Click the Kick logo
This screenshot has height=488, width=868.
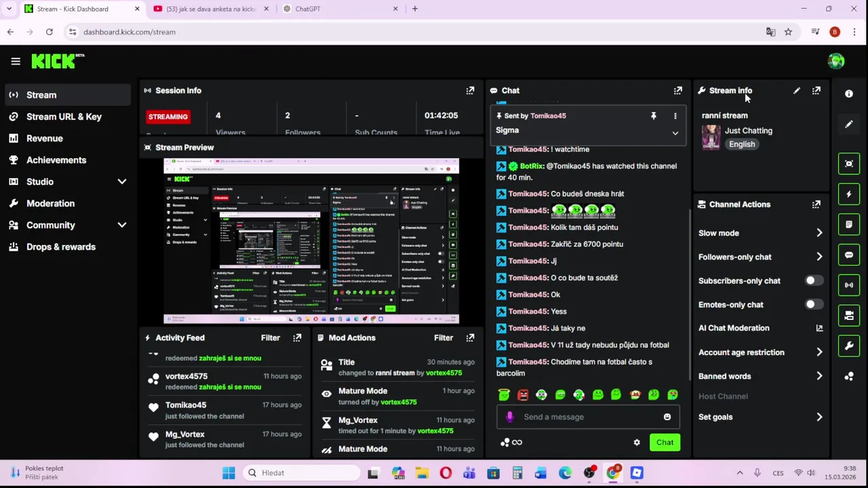(58, 61)
